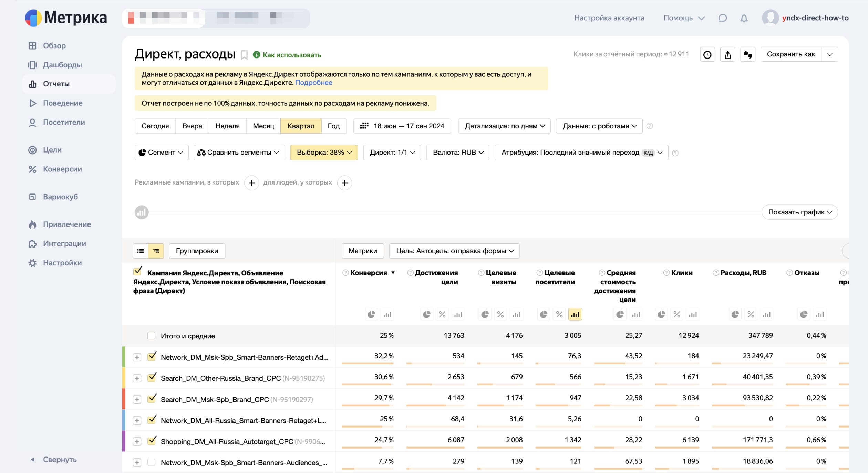Click Сохранить как button
The image size is (868, 473).
coord(791,54)
